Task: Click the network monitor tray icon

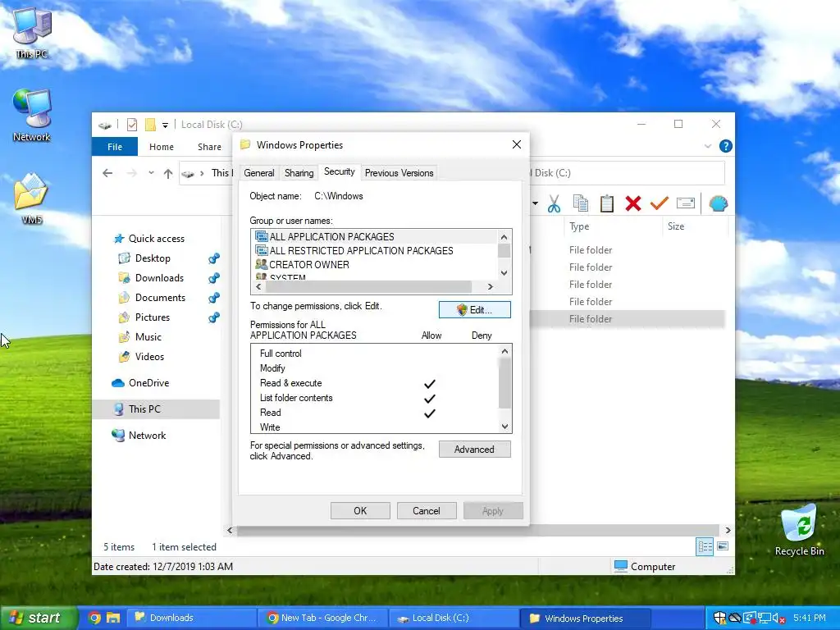Action: (x=765, y=618)
